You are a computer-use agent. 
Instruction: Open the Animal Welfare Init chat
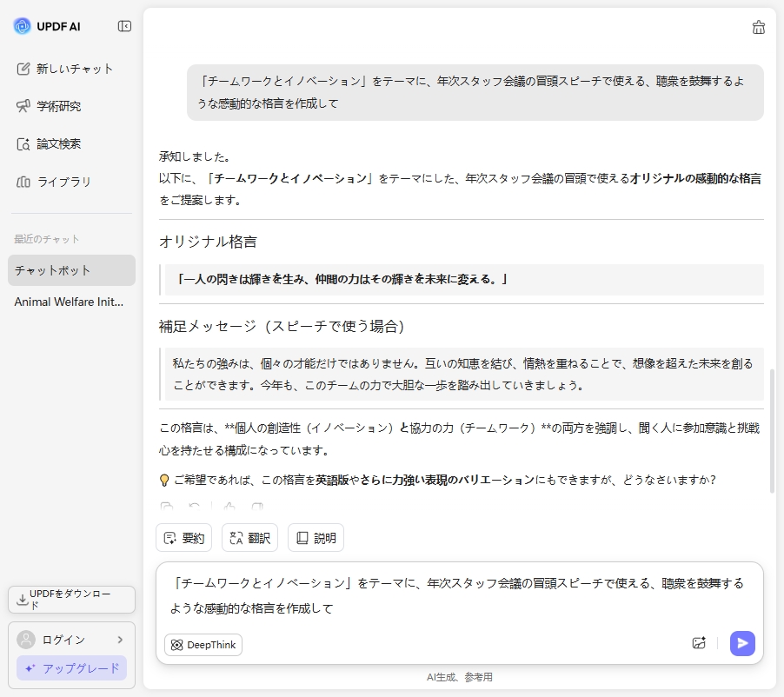(70, 302)
